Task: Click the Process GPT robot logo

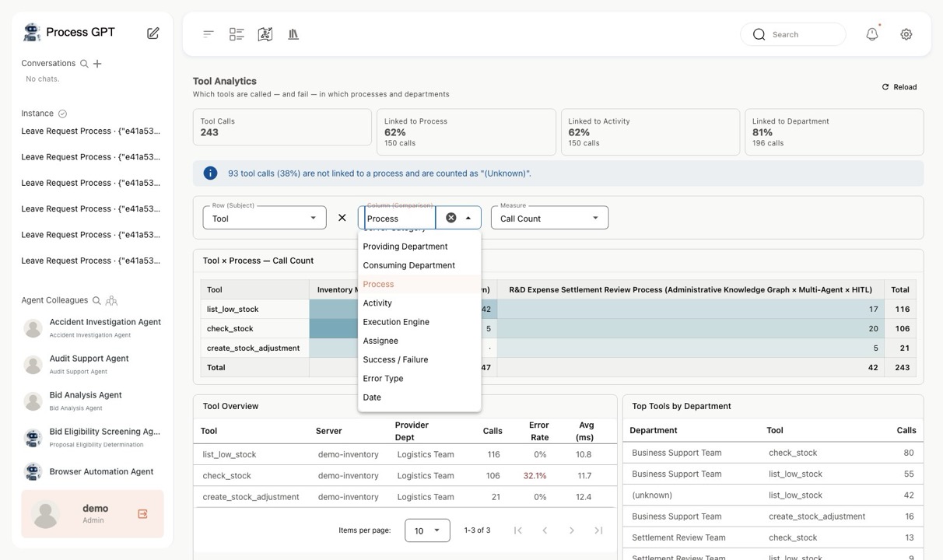Action: tap(32, 32)
